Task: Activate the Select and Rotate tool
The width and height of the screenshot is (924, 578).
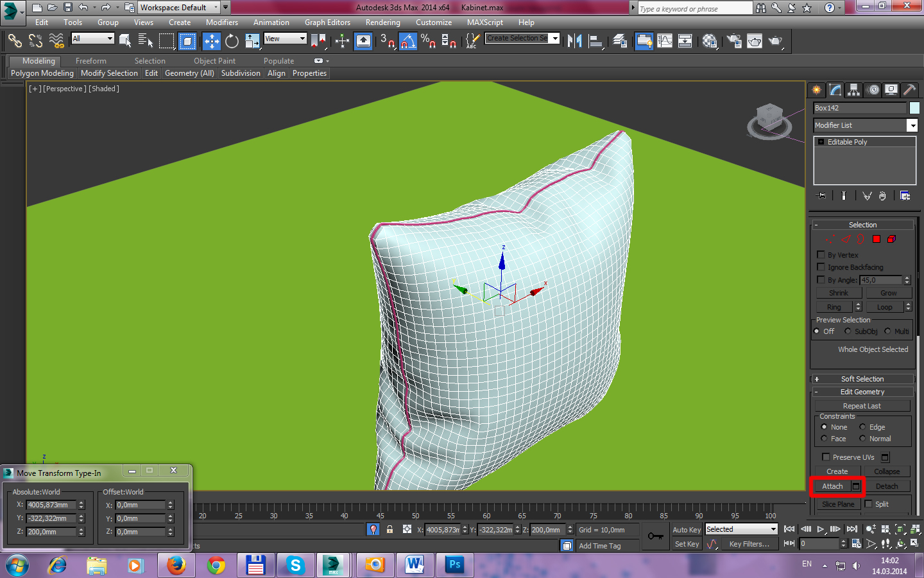Action: 232,42
